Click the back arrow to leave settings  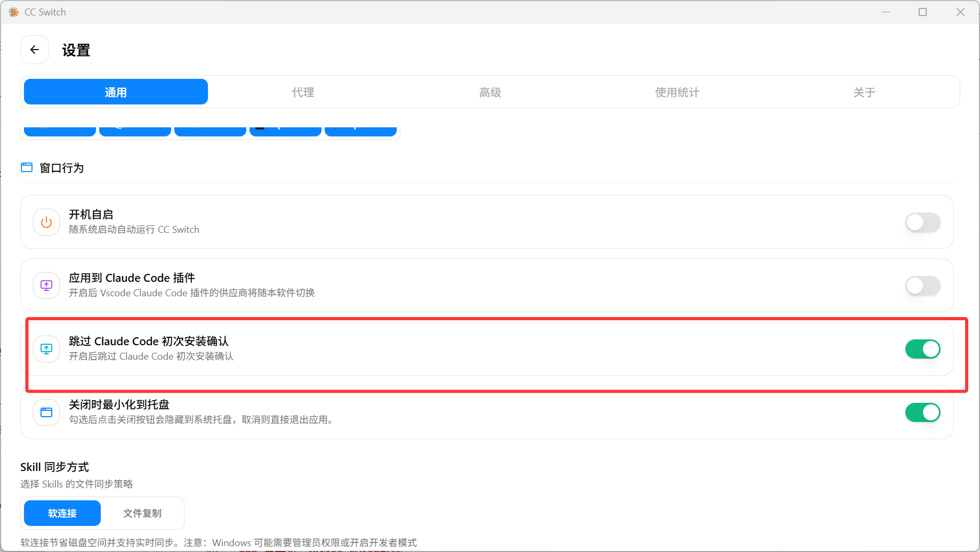pos(34,49)
